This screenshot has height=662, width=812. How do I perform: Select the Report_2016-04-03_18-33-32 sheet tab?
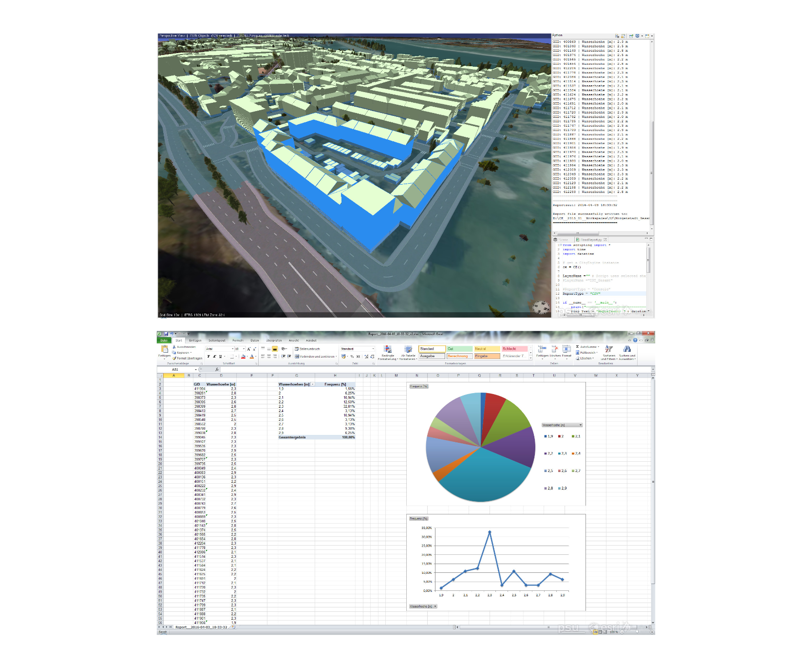tap(201, 627)
